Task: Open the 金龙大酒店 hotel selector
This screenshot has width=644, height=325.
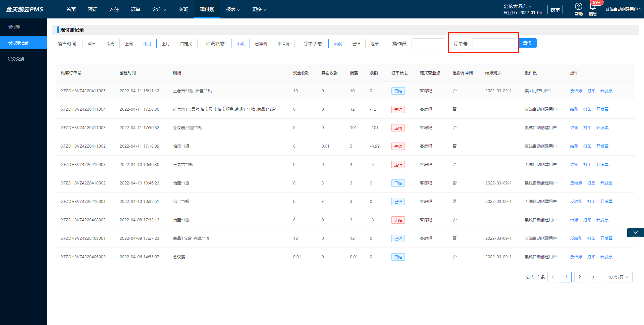Action: [517, 6]
